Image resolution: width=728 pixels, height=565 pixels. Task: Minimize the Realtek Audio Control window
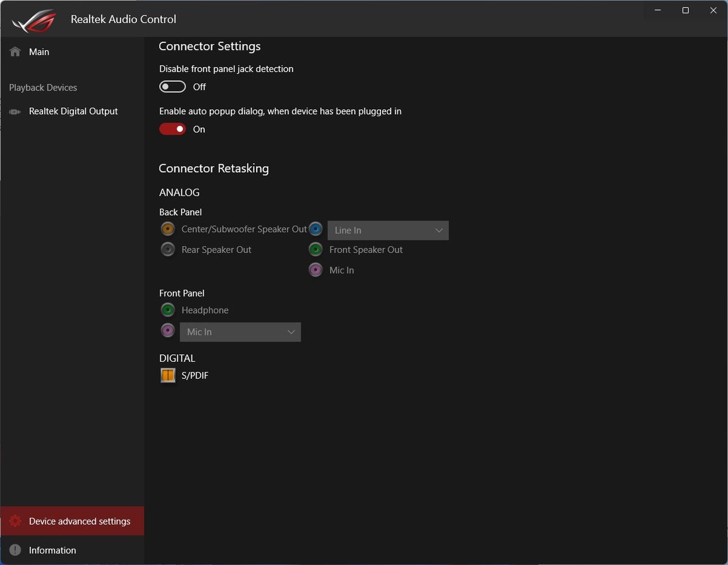tap(658, 10)
